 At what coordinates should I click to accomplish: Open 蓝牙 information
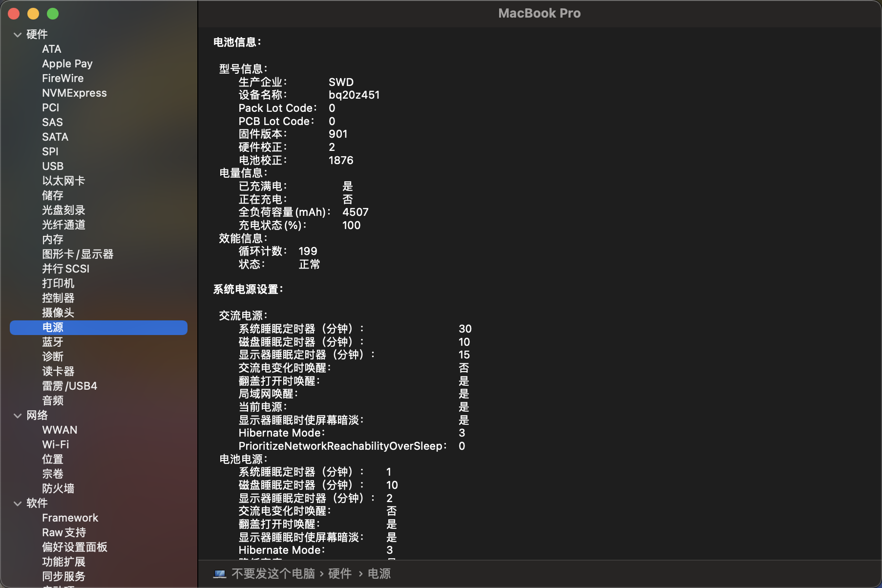(53, 342)
